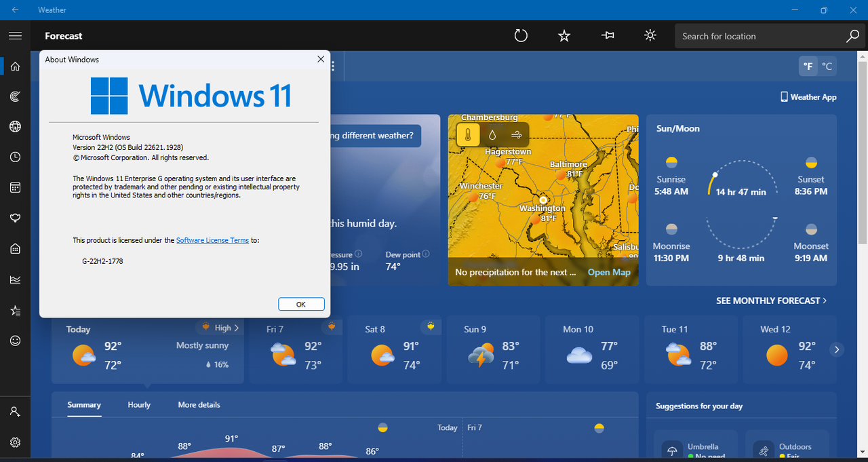Open Settings gear in Weather sidebar
The width and height of the screenshot is (868, 462).
(15, 442)
